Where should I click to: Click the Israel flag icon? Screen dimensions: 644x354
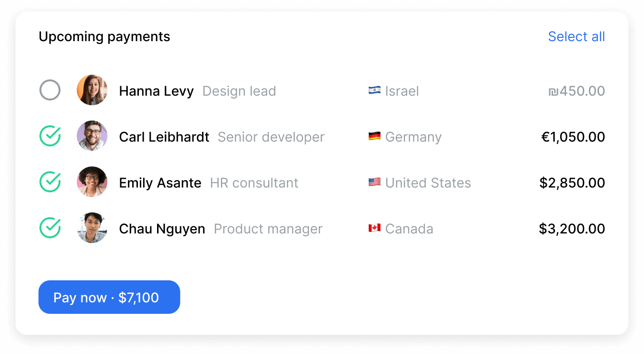pos(374,90)
